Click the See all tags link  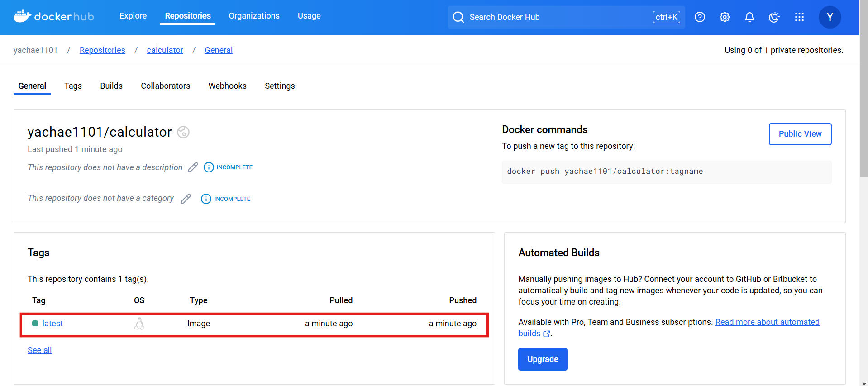40,350
